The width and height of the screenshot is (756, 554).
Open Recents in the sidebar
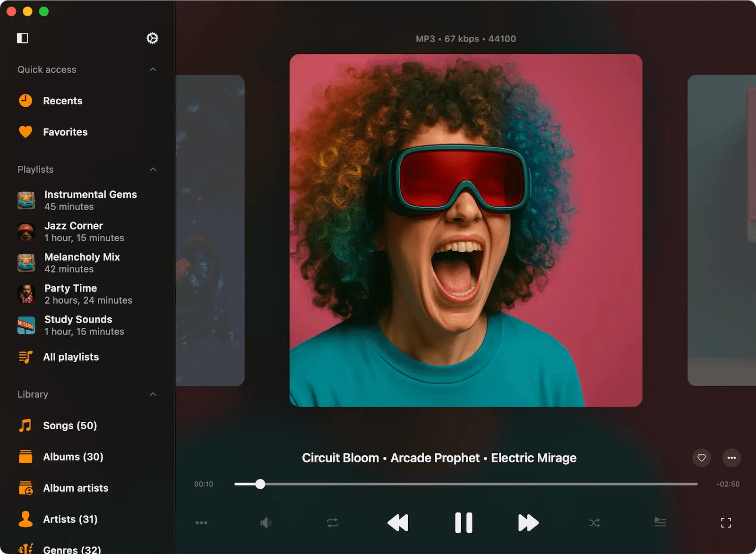point(62,101)
